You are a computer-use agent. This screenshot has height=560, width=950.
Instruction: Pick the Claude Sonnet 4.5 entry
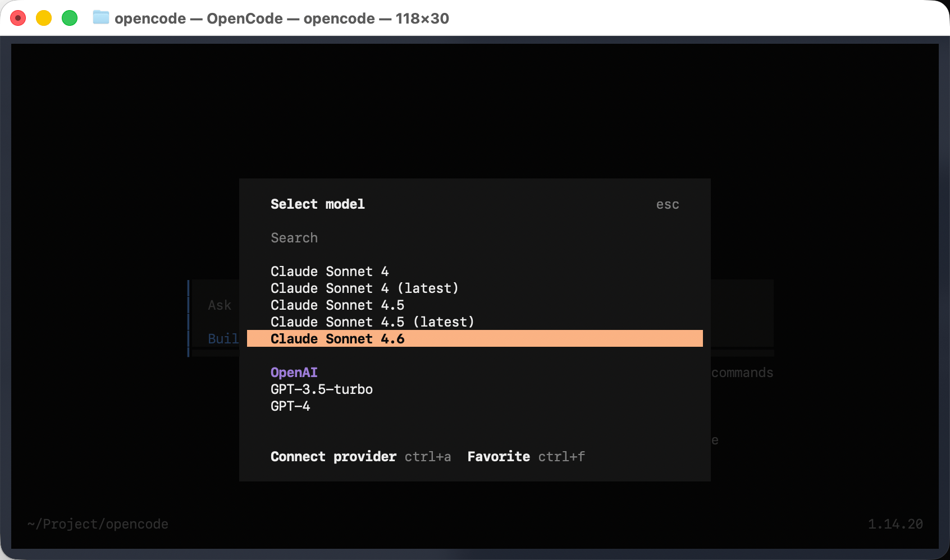coord(475,305)
